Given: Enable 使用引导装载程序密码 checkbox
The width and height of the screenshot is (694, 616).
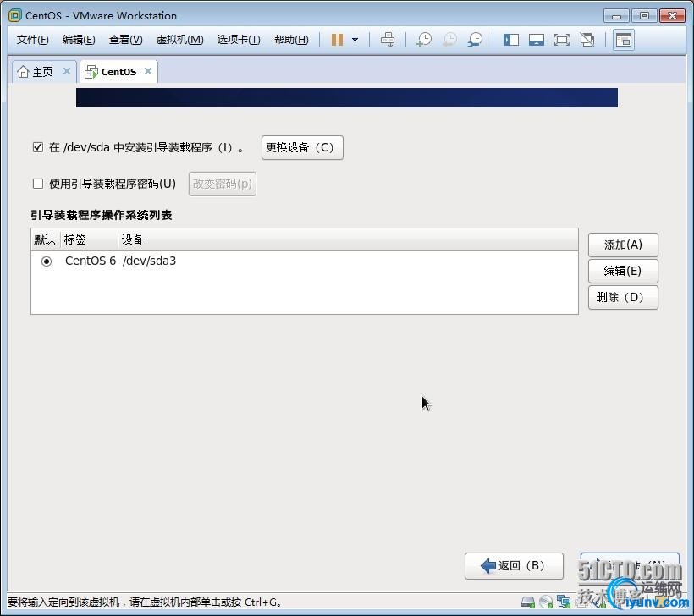Looking at the screenshot, I should pos(38,184).
